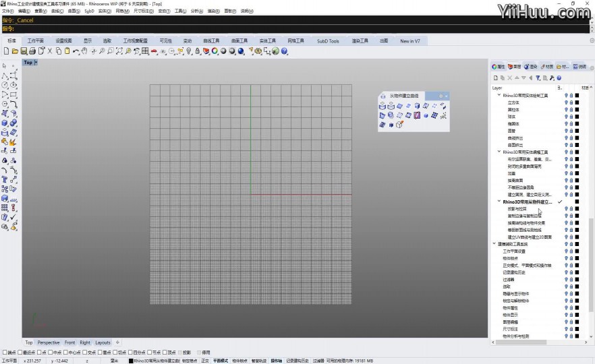Collapse the Rhino3D常用实体编辑工具 layer group
Image resolution: width=595 pixels, height=364 pixels.
pos(499,152)
